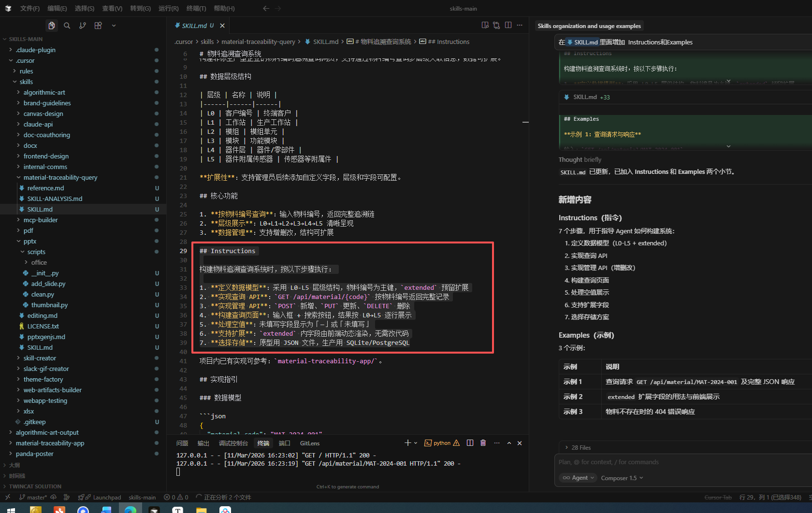Open Composer 1.5 model dropdown
This screenshot has height=513, width=812.
coord(622,478)
